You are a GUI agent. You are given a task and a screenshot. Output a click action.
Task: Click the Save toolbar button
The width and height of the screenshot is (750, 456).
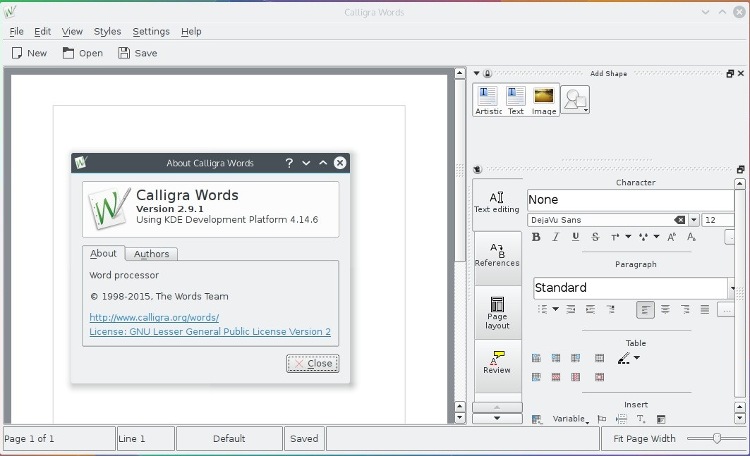[x=138, y=53]
